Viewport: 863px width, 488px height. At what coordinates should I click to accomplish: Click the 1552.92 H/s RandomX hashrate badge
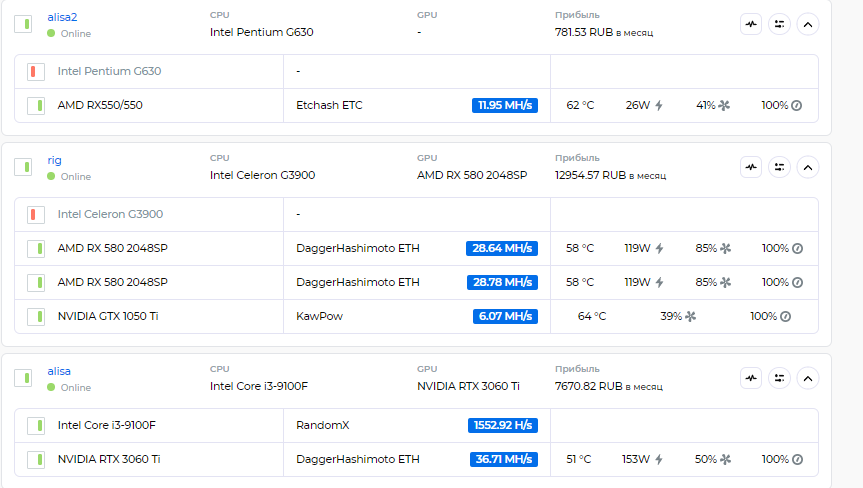pos(503,425)
